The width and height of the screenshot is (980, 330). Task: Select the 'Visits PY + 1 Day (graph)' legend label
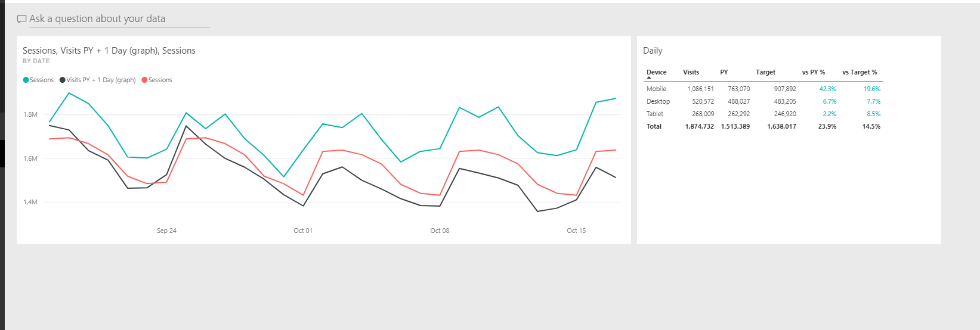[101, 80]
